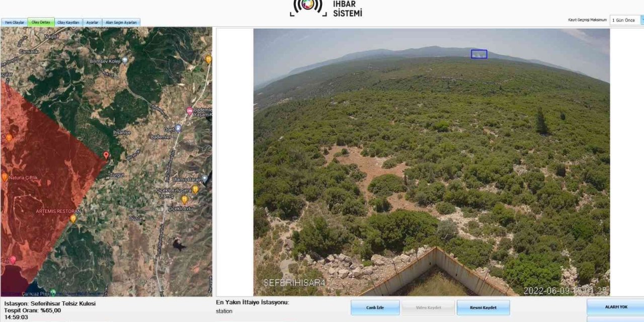Click the Naturla Çiftlik map marker
The height and width of the screenshot is (322, 644).
[x=5, y=177]
